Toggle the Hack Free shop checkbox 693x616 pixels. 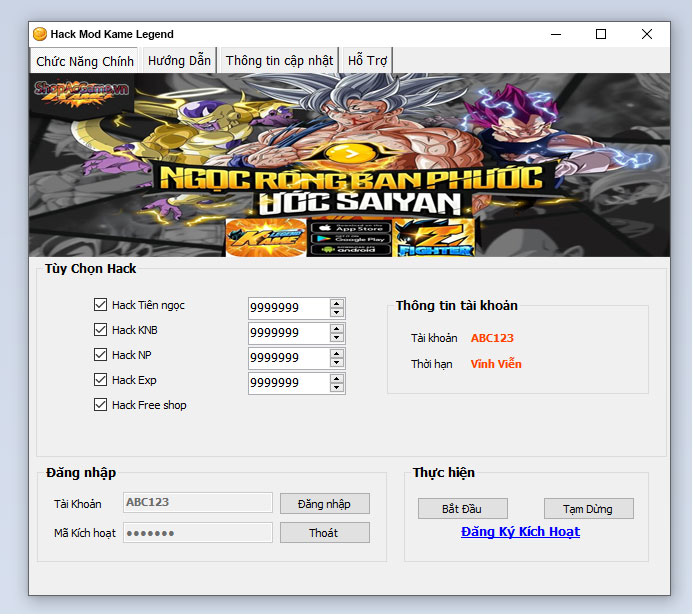pyautogui.click(x=100, y=405)
